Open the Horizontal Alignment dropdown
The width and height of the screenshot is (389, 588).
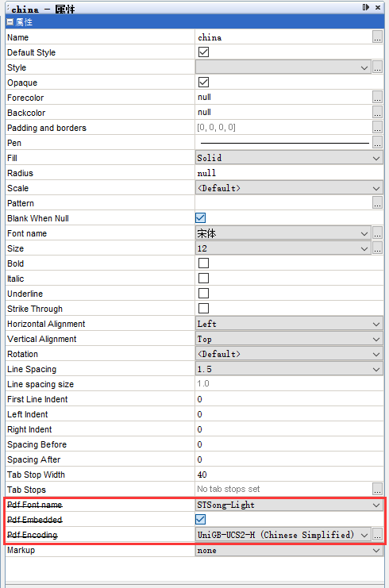pyautogui.click(x=289, y=324)
